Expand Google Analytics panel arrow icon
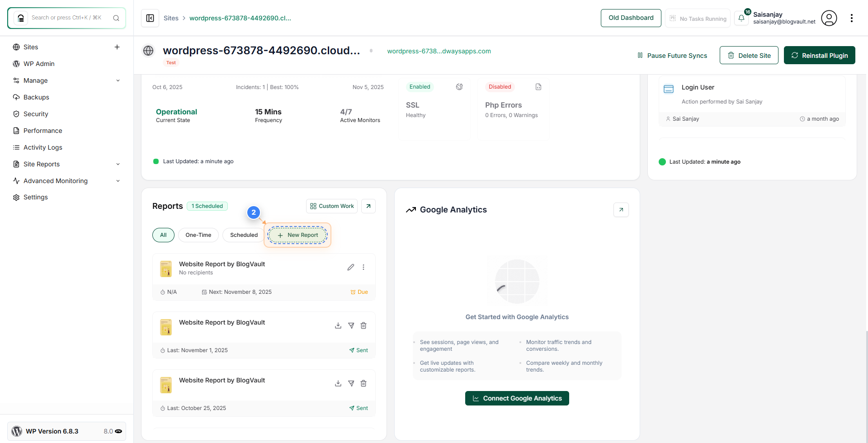Image resolution: width=868 pixels, height=443 pixels. (x=621, y=210)
